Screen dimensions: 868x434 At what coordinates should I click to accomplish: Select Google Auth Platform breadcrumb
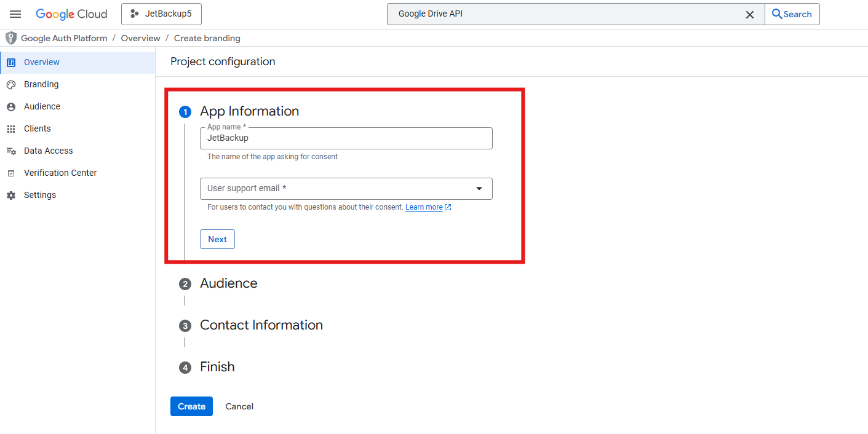64,38
